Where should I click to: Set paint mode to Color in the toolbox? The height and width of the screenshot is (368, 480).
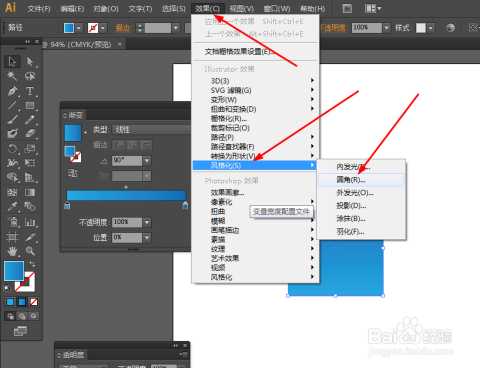10,302
